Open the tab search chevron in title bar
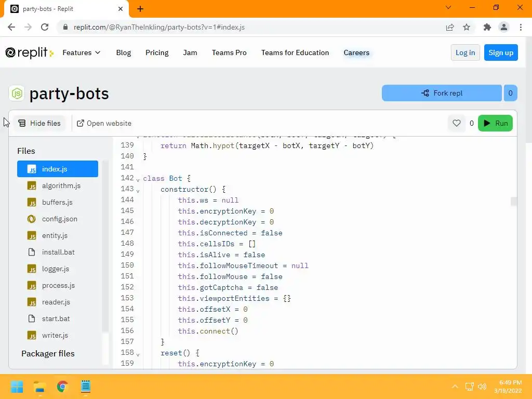This screenshot has width=532, height=399. pyautogui.click(x=448, y=7)
